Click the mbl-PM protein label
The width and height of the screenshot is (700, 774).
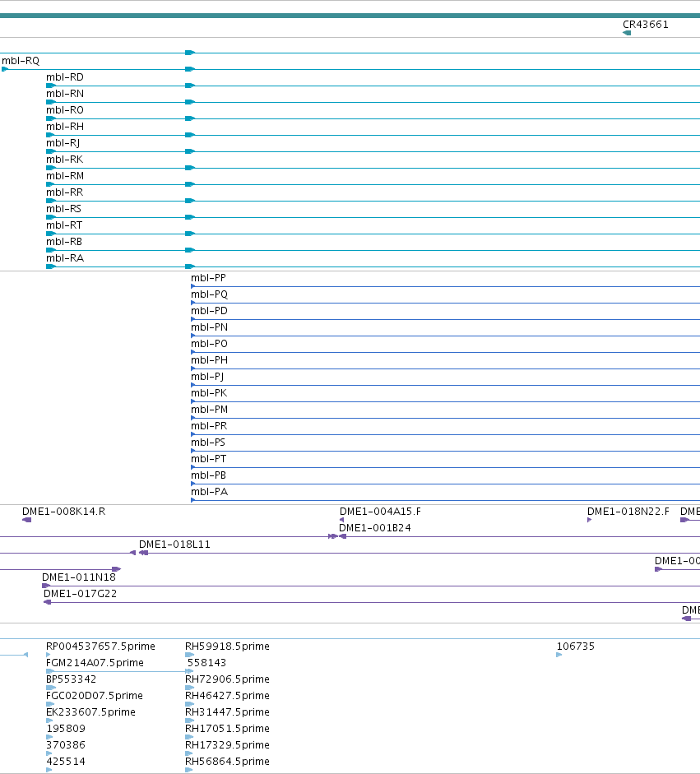[x=209, y=410]
